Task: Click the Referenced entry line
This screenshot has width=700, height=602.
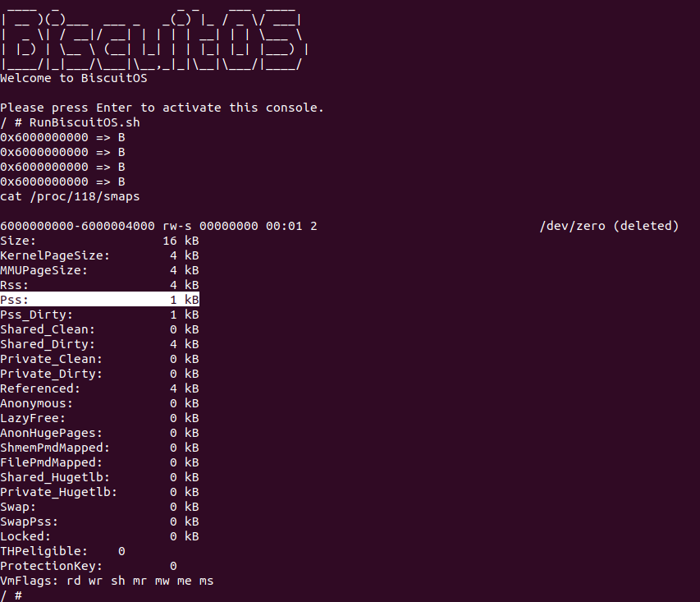Action: (99, 388)
